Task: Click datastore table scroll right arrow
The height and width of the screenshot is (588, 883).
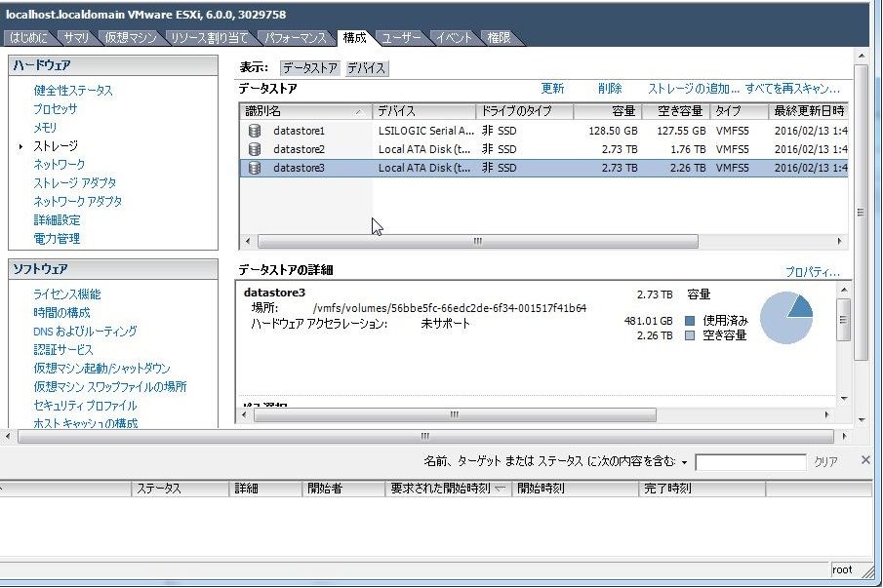Action: click(x=839, y=242)
